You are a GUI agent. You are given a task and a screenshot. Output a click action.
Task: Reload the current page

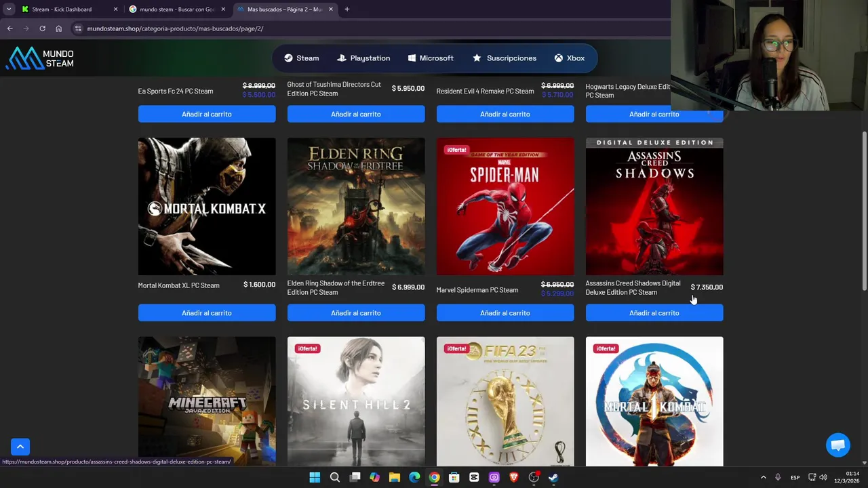click(x=42, y=28)
